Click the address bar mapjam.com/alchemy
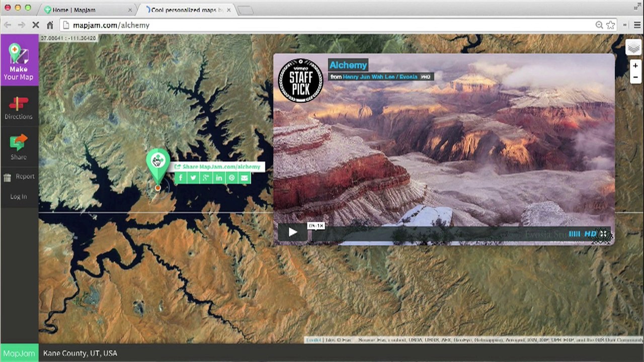This screenshot has height=362, width=644. 327,25
